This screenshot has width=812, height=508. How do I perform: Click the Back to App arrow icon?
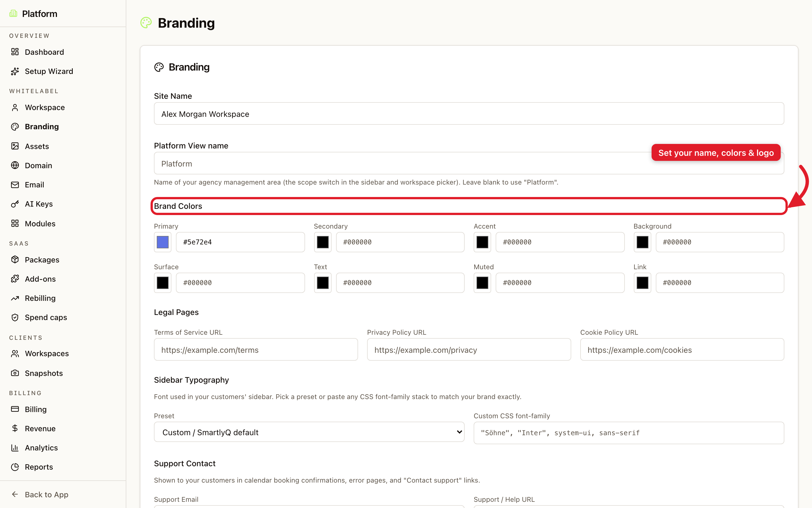[x=15, y=494]
